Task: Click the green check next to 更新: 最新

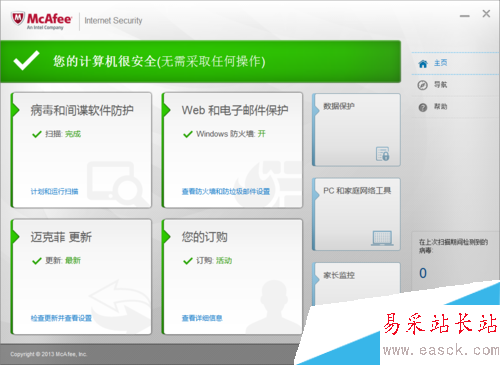Action: pos(37,261)
